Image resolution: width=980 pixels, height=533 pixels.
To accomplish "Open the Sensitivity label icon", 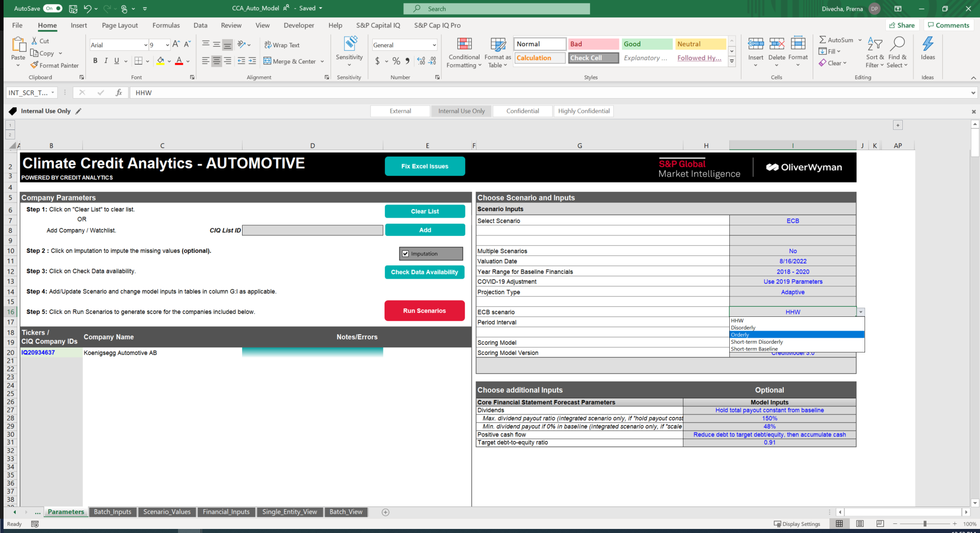I will click(x=349, y=44).
